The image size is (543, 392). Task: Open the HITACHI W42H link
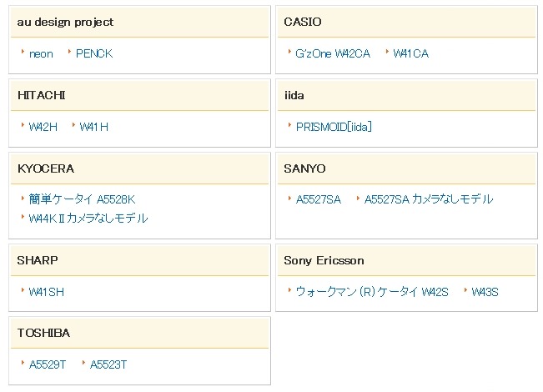coord(43,127)
